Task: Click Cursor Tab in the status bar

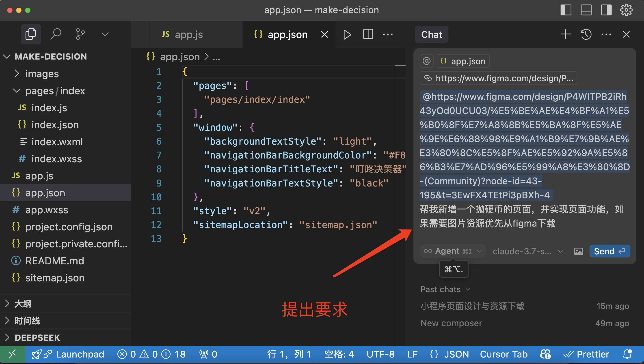Action: click(x=504, y=354)
